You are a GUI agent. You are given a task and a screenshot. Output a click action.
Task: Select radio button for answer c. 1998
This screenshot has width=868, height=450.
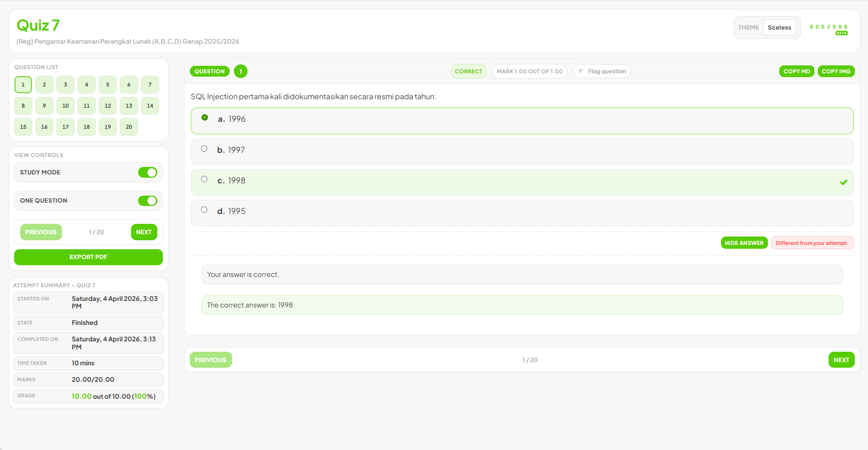204,179
